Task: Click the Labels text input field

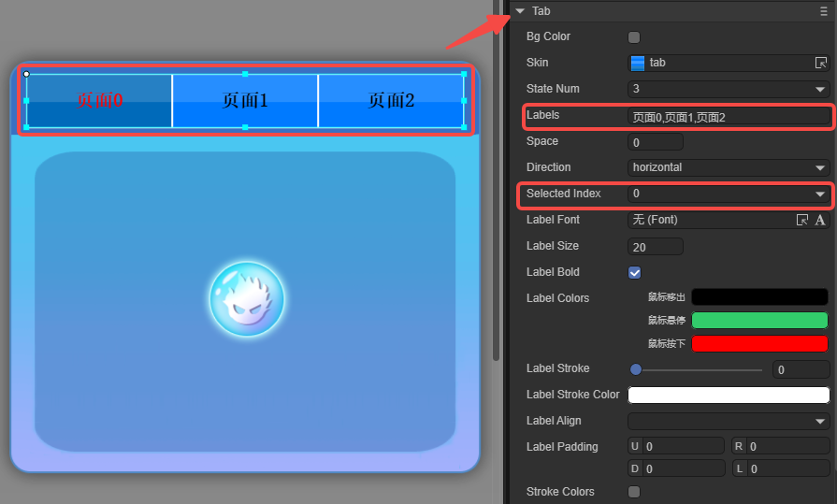Action: point(729,117)
